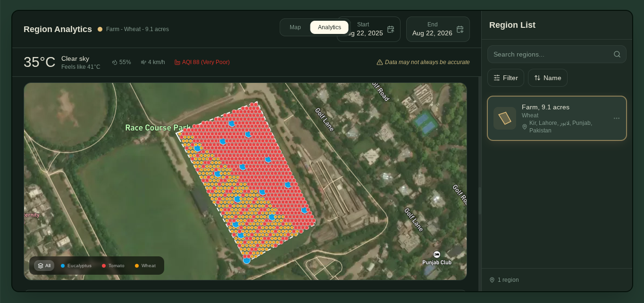Select the Analytics tab

tap(329, 27)
